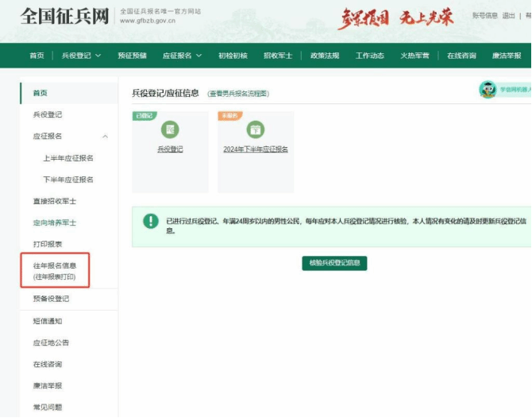Expand the 应征报名 dropdown in top navigation

coord(182,56)
